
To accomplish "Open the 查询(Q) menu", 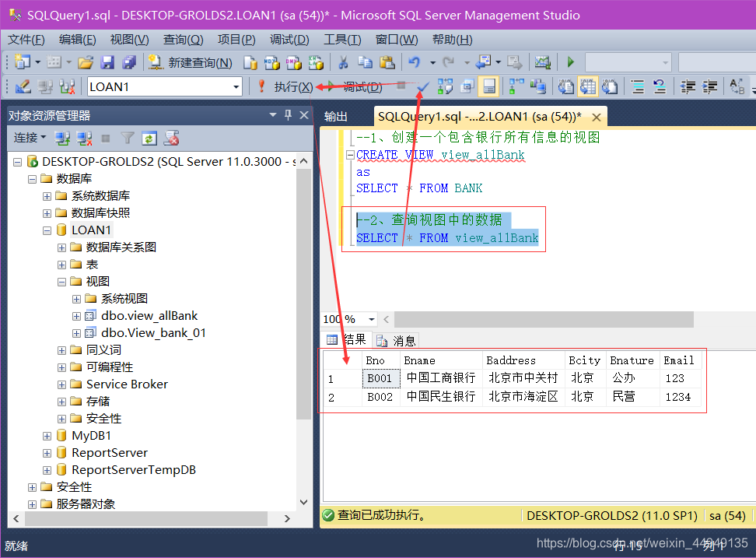I will click(184, 40).
